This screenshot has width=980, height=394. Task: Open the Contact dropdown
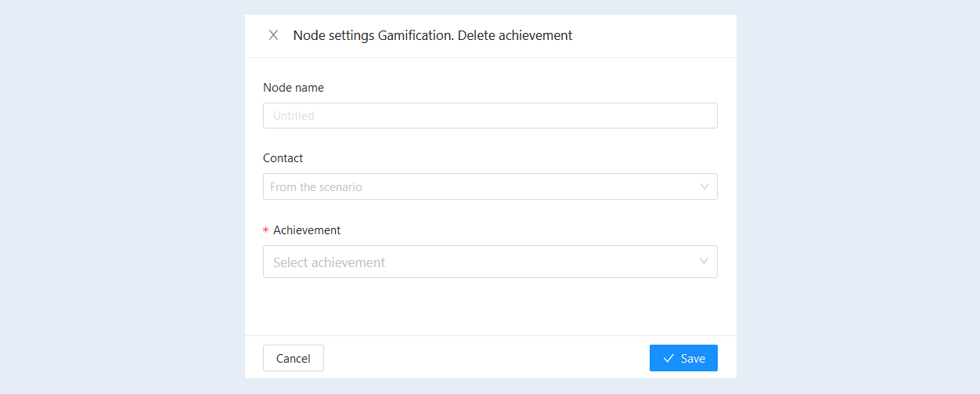pos(490,186)
